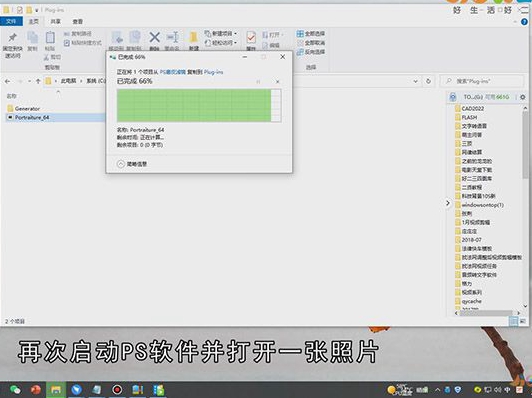Click the gear settings icon in side panel
This screenshot has height=398, width=532.
pos(522,97)
